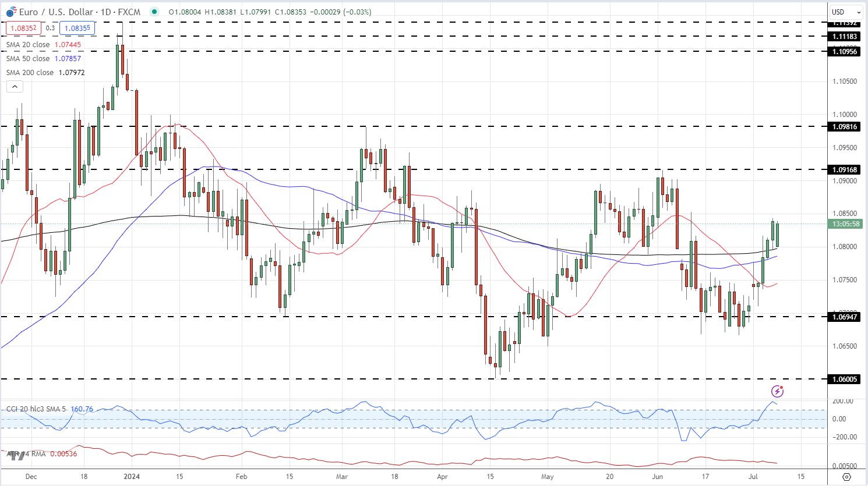Open the purple lightning events icon
The height and width of the screenshot is (486, 868).
pos(777,391)
